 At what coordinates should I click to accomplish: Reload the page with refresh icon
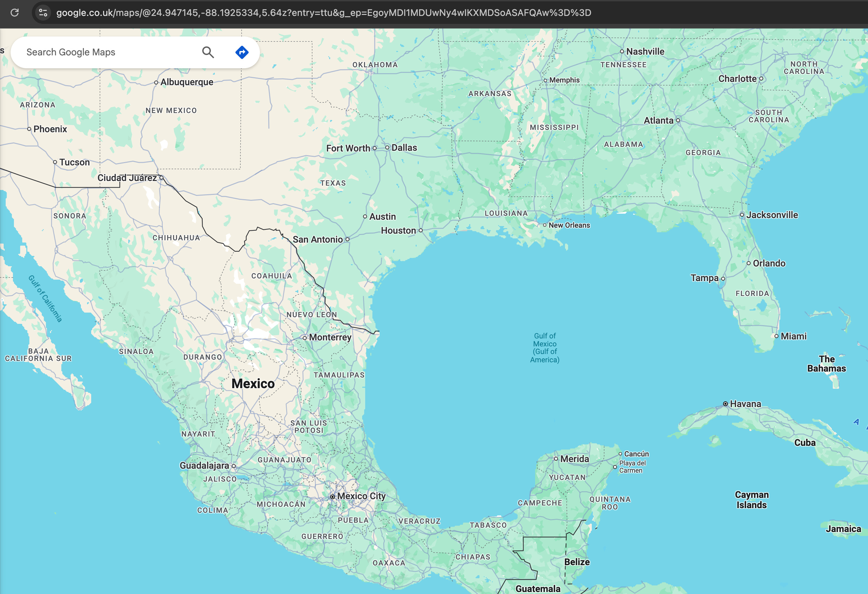click(x=15, y=13)
